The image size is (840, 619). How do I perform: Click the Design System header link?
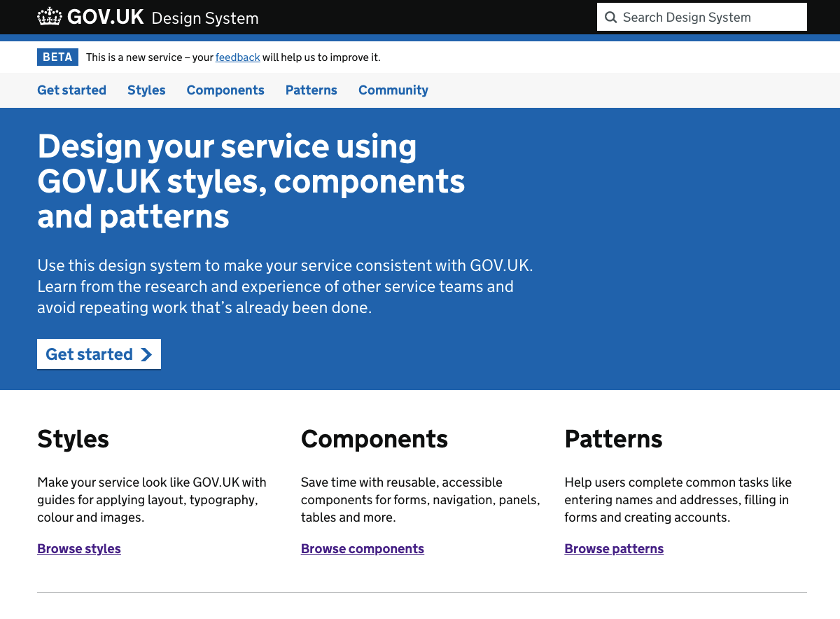205,18
